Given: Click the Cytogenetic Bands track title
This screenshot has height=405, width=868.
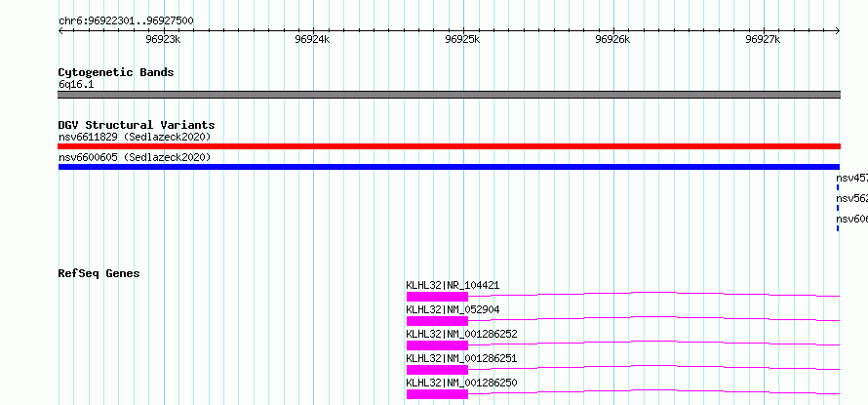Looking at the screenshot, I should tap(116, 72).
